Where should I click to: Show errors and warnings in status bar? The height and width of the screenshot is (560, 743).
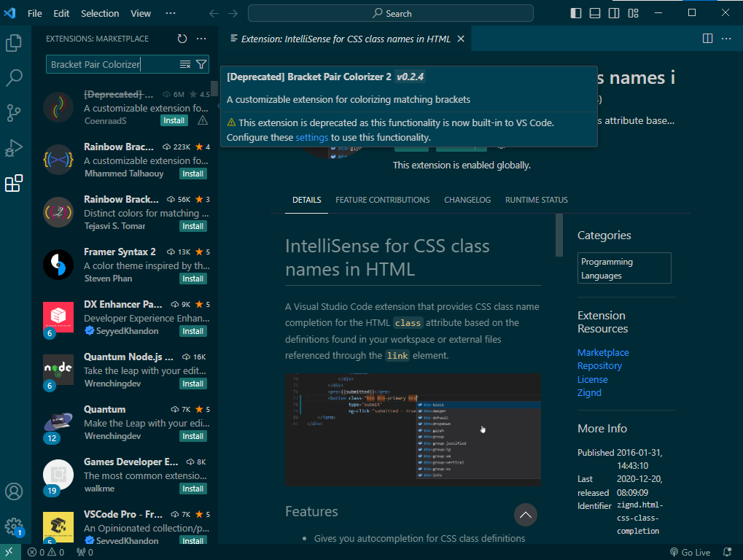(x=46, y=553)
